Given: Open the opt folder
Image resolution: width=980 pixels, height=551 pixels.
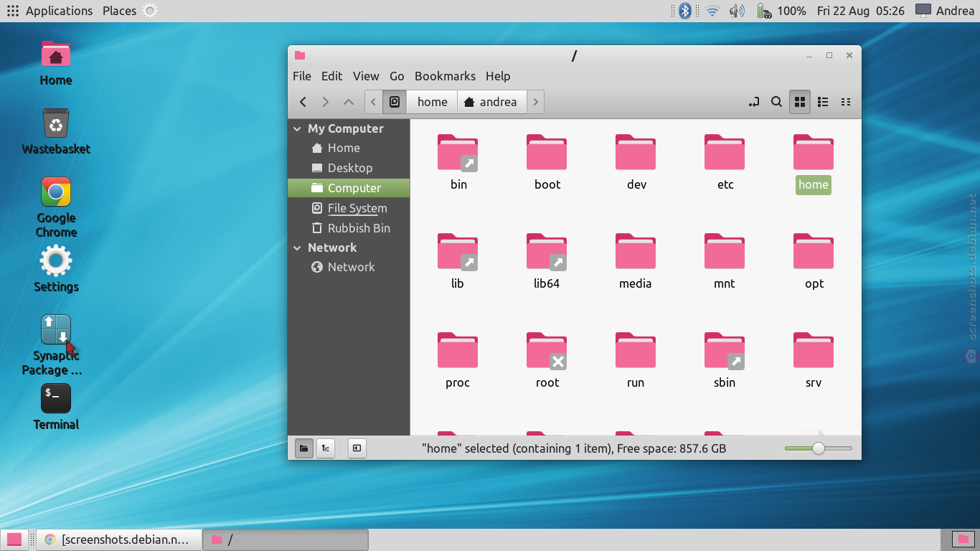Looking at the screenshot, I should [814, 253].
